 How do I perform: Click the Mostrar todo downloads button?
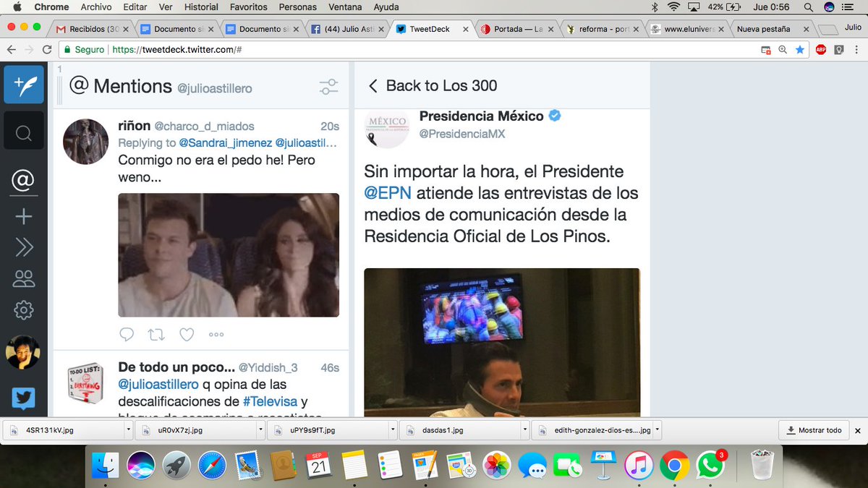pyautogui.click(x=813, y=430)
